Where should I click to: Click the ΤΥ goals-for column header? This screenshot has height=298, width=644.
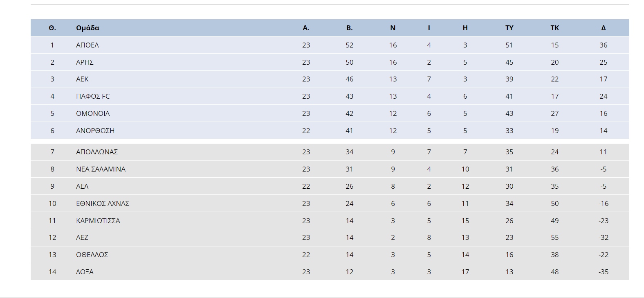click(509, 28)
